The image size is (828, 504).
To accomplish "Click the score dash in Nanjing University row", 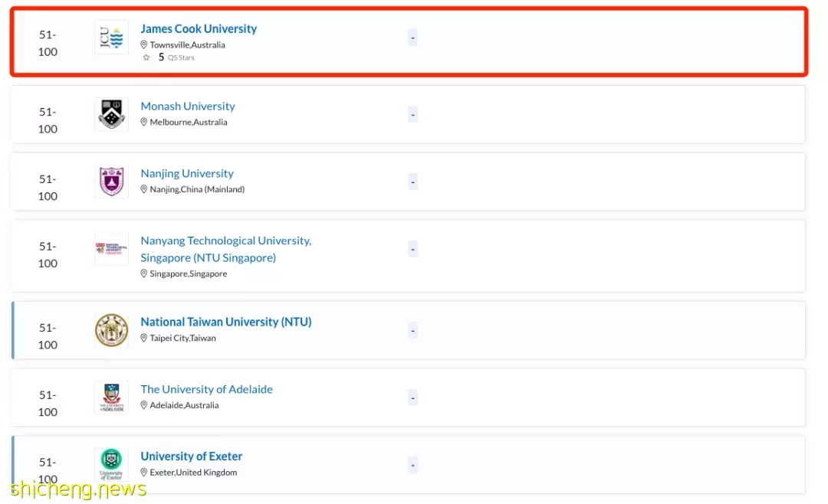I will tap(413, 182).
